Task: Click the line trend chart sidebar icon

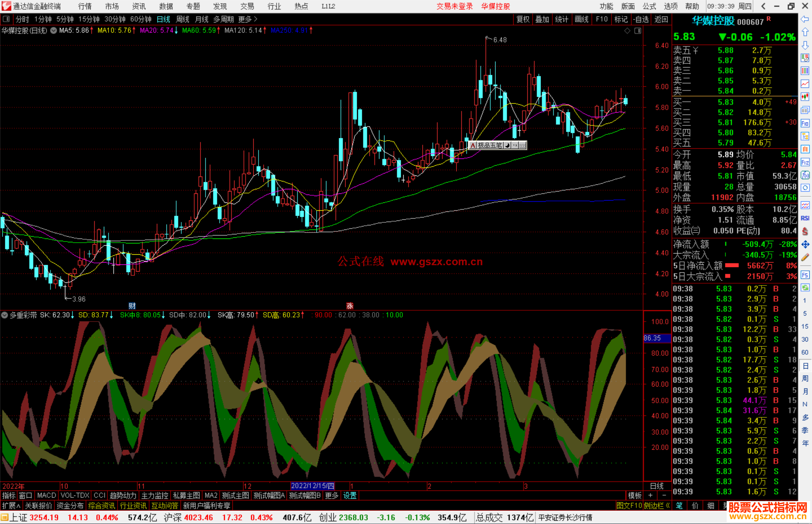Action: click(x=805, y=83)
